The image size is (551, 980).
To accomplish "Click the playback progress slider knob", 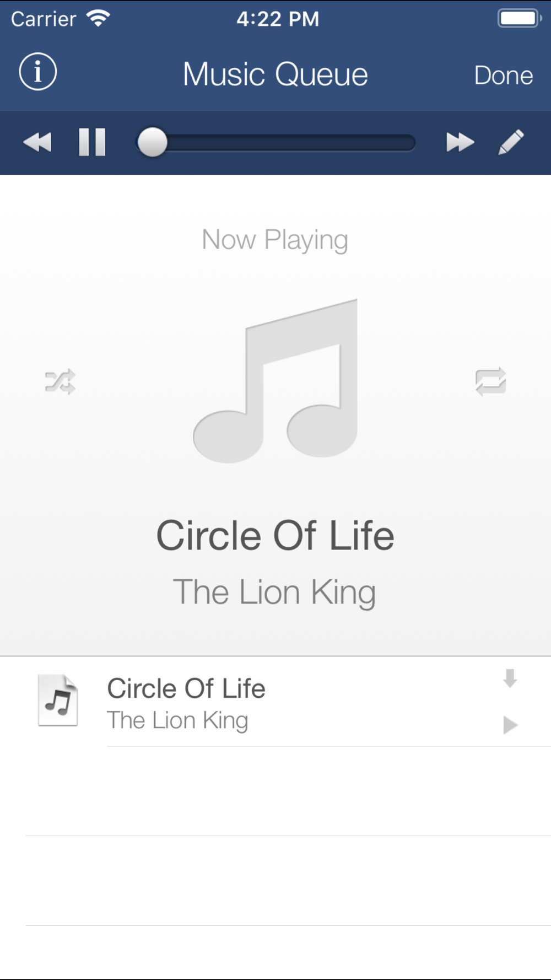I will click(152, 142).
